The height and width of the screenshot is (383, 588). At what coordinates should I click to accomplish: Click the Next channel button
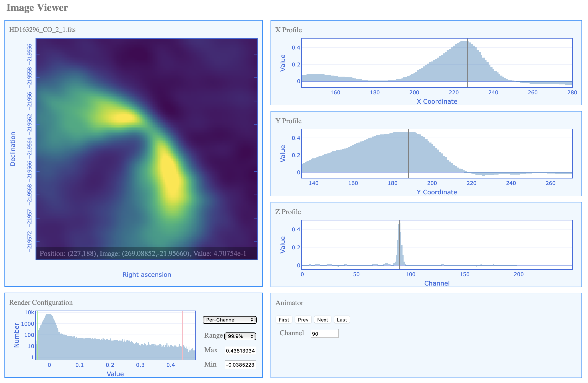pyautogui.click(x=322, y=320)
